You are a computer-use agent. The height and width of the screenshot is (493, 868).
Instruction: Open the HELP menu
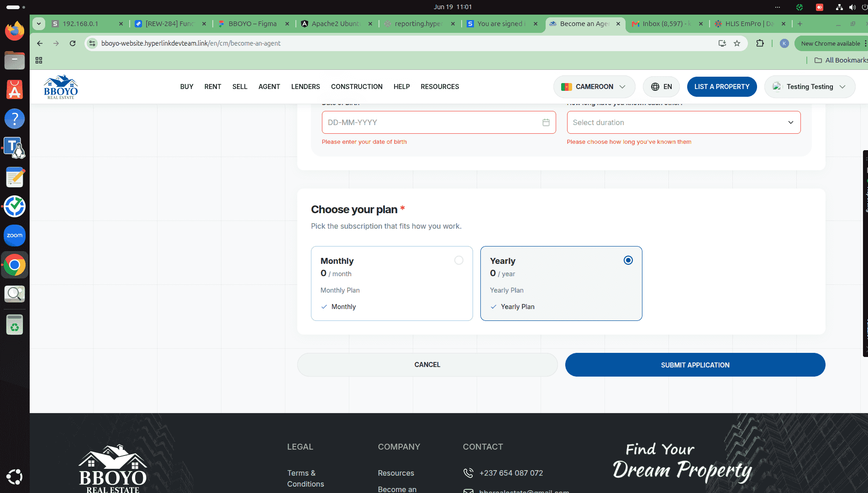[x=402, y=87]
